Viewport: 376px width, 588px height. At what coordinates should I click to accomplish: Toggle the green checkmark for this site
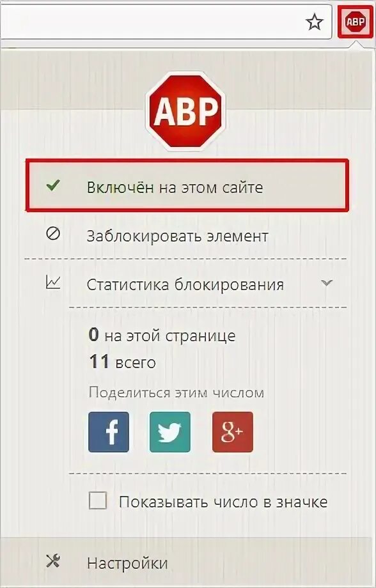pyautogui.click(x=52, y=185)
